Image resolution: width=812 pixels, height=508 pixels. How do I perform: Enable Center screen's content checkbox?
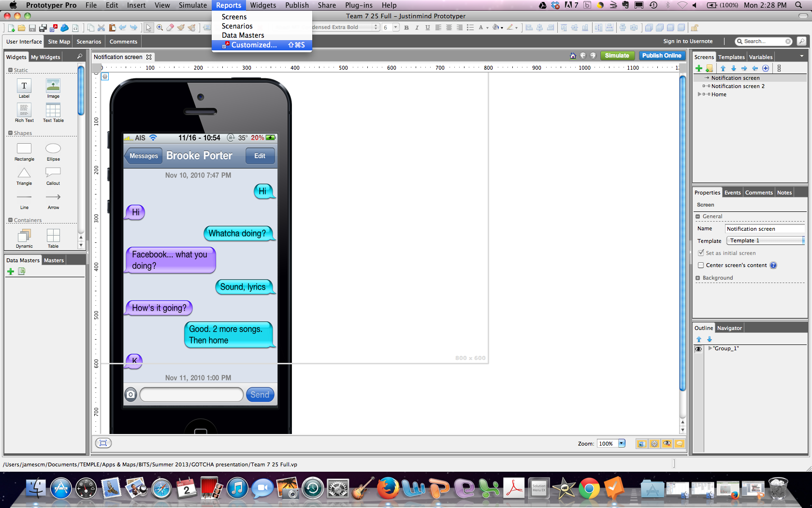coord(701,265)
